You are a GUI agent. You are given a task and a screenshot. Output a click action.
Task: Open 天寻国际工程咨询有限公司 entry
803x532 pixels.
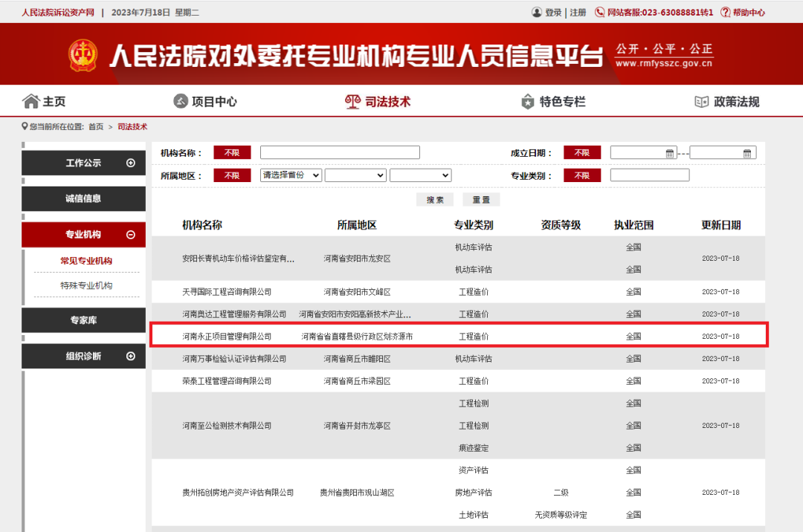[227, 291]
